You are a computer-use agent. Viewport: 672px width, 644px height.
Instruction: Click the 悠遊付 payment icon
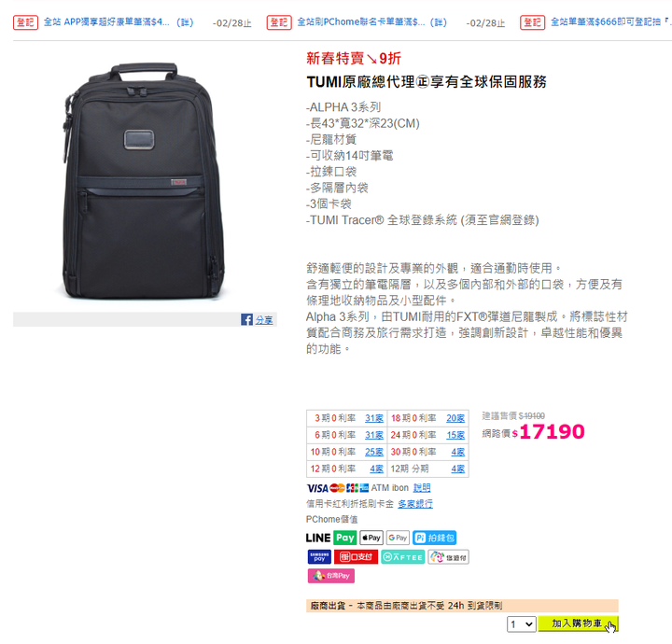(x=448, y=556)
